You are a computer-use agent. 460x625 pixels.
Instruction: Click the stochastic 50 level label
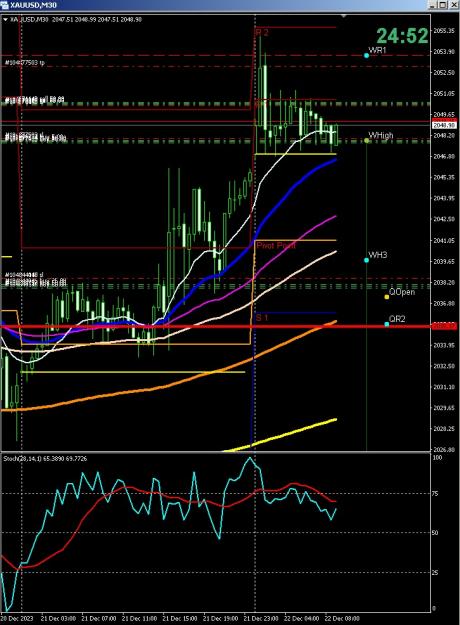pyautogui.click(x=435, y=533)
